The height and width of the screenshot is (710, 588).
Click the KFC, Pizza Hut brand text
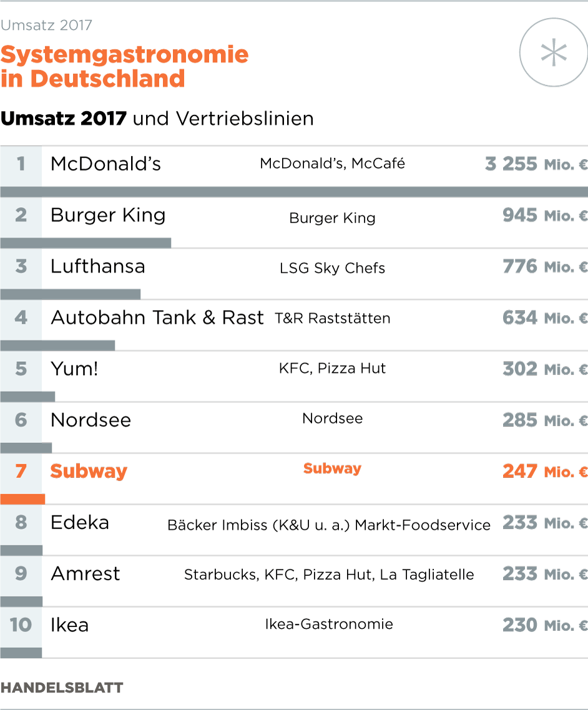[x=332, y=368]
